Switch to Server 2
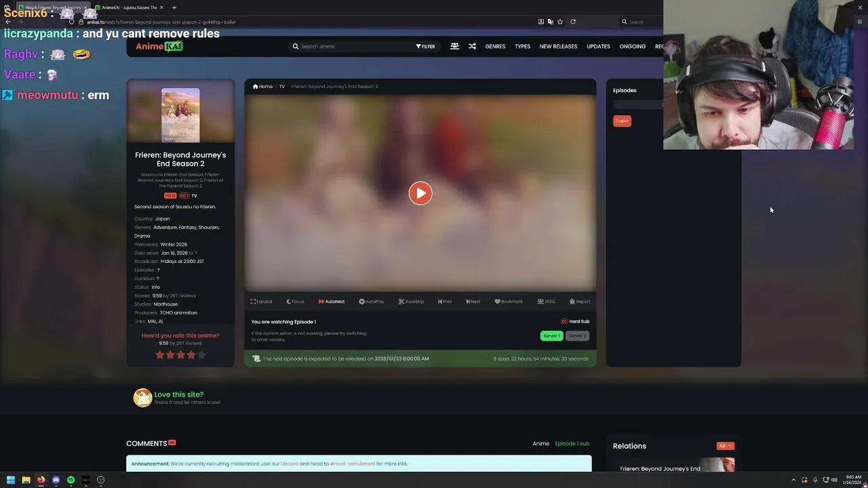 point(577,335)
